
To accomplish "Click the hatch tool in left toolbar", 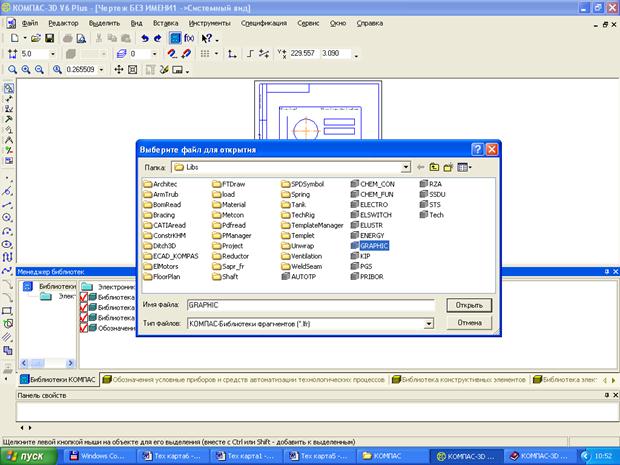I will pos(7,337).
